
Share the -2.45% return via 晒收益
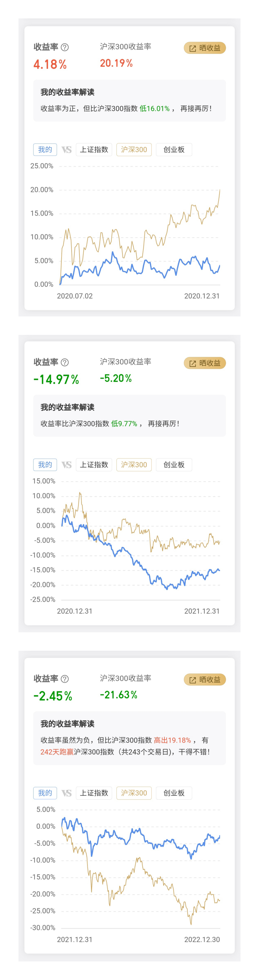pyautogui.click(x=205, y=679)
